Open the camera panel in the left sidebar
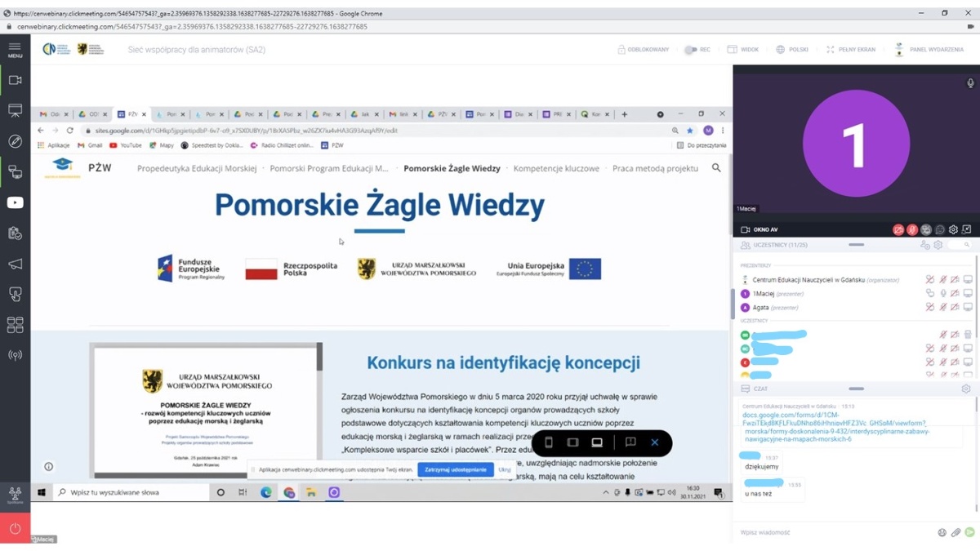 click(x=15, y=80)
